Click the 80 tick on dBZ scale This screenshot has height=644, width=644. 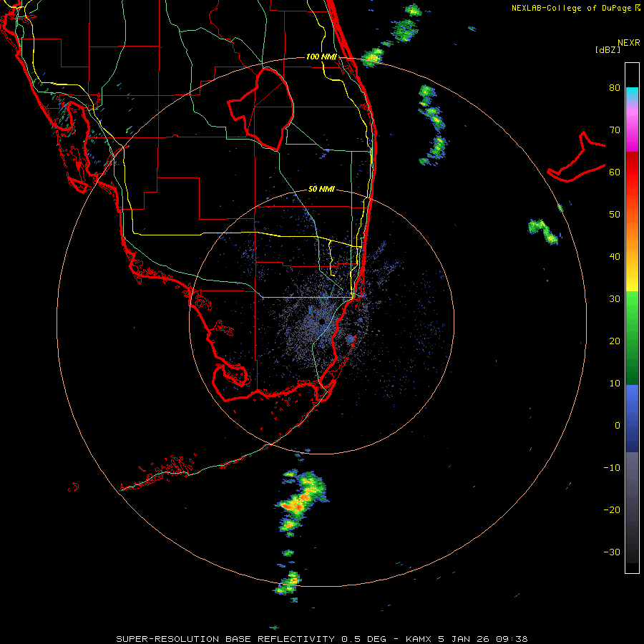tap(615, 87)
